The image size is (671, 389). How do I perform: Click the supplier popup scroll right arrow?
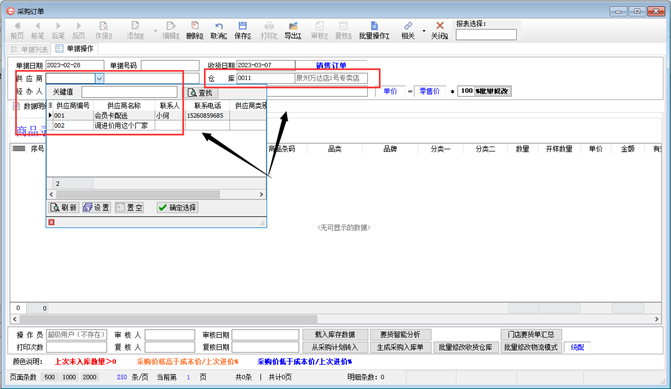261,195
